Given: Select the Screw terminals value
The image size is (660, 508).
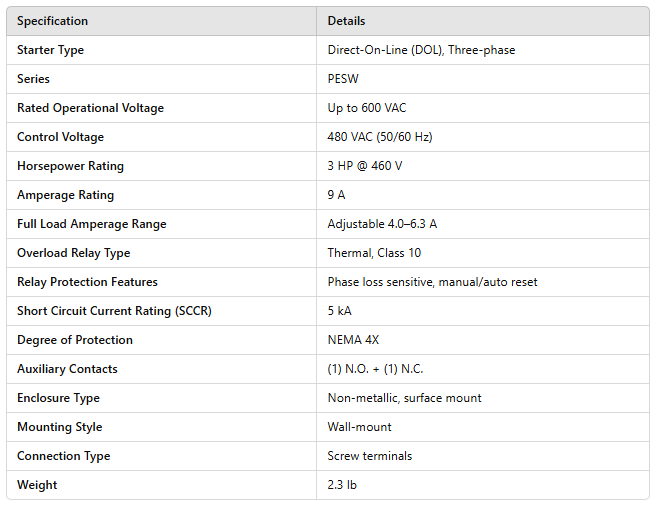Looking at the screenshot, I should pos(369,456).
